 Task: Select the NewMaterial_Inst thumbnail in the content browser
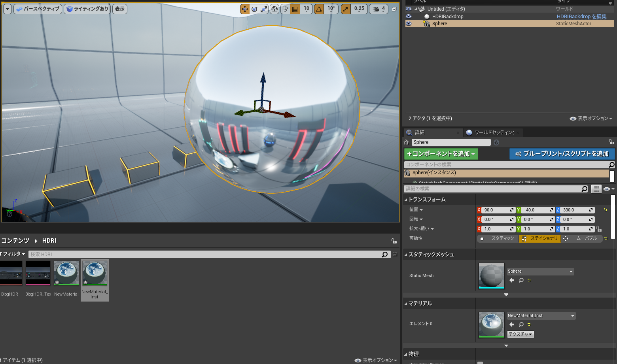(95, 273)
